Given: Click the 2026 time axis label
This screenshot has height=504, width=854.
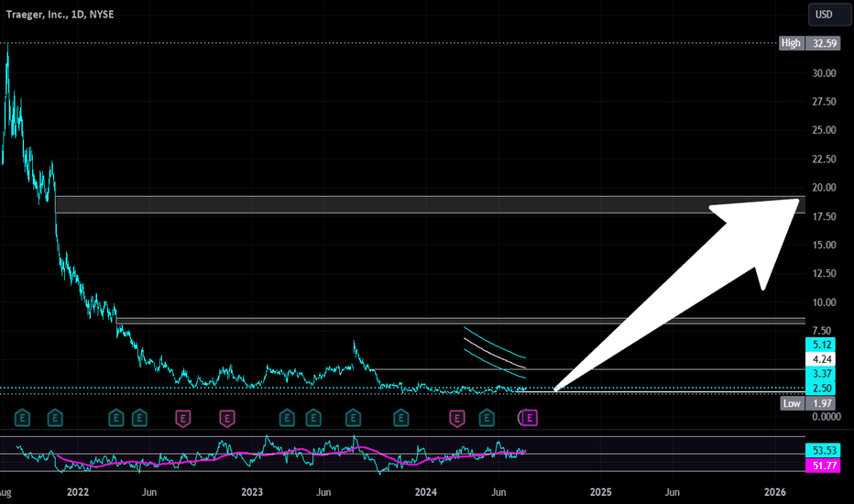Looking at the screenshot, I should pyautogui.click(x=775, y=492).
